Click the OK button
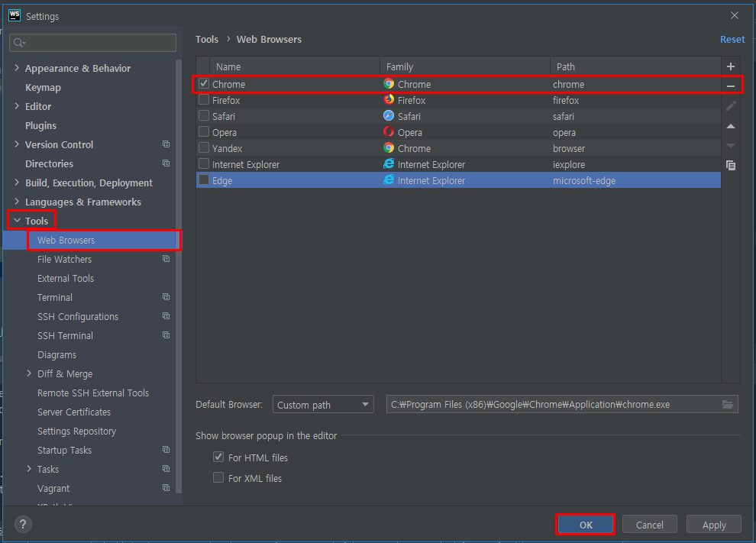Image resolution: width=756 pixels, height=543 pixels. (x=585, y=525)
